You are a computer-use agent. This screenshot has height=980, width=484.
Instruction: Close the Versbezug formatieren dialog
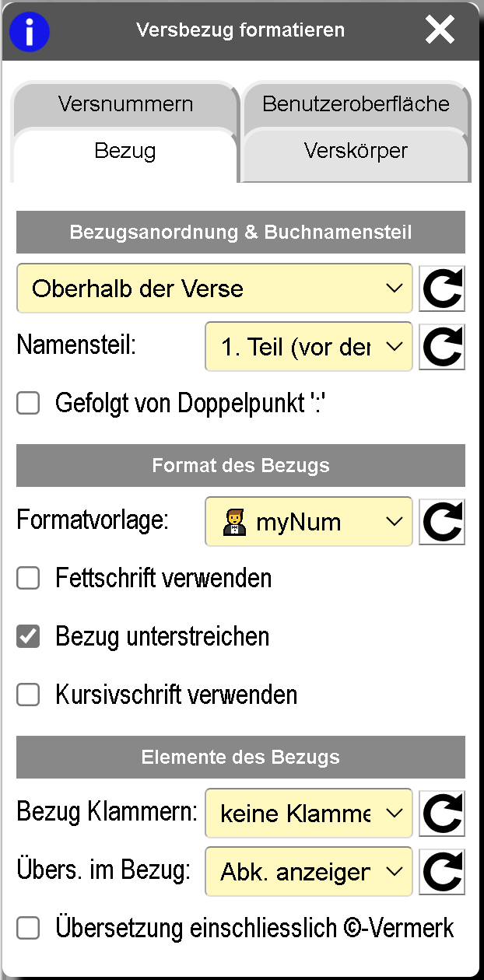tap(440, 30)
